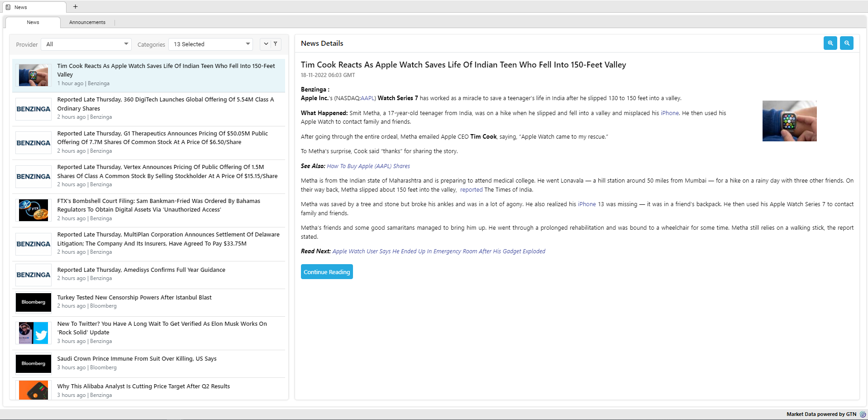The width and height of the screenshot is (868, 420).
Task: Select the inner News tab
Action: click(x=33, y=22)
